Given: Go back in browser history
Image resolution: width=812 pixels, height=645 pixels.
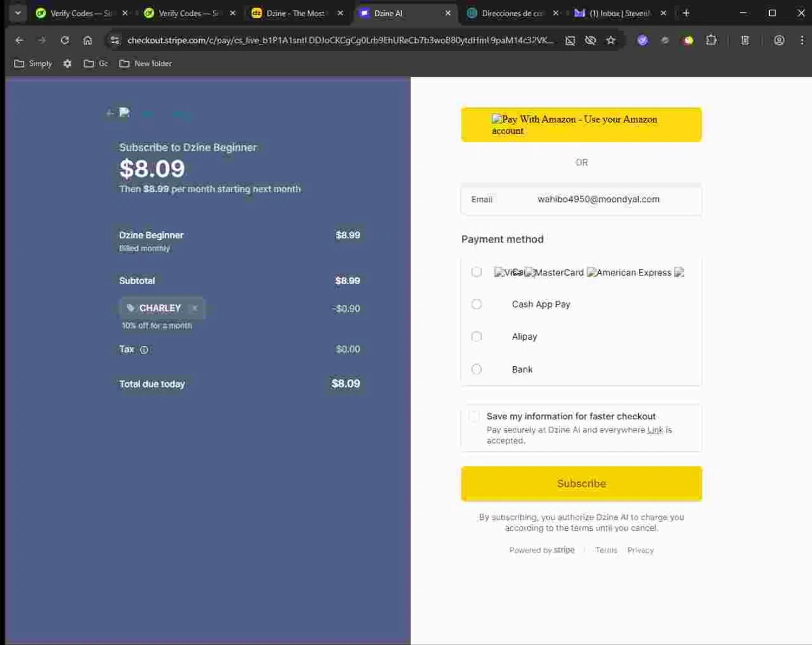Looking at the screenshot, I should 19,40.
